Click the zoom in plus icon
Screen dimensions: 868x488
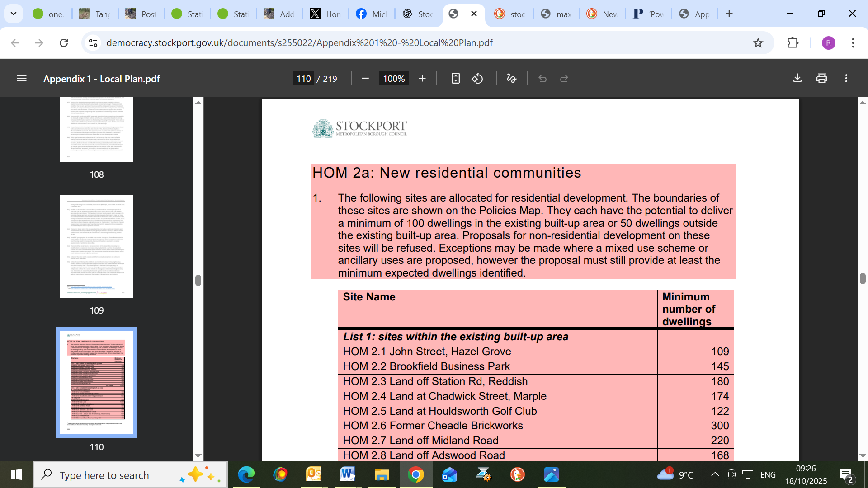[422, 79]
